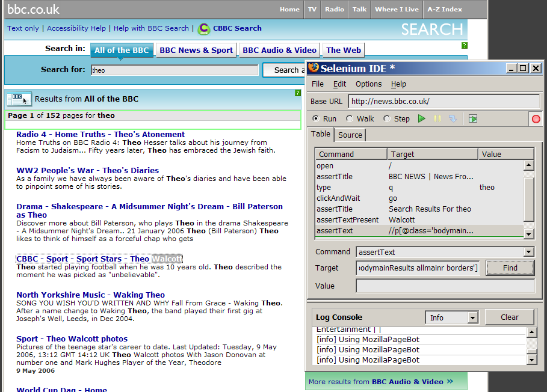Open Help with BBC Search link
547x392 pixels.
[x=151, y=28]
